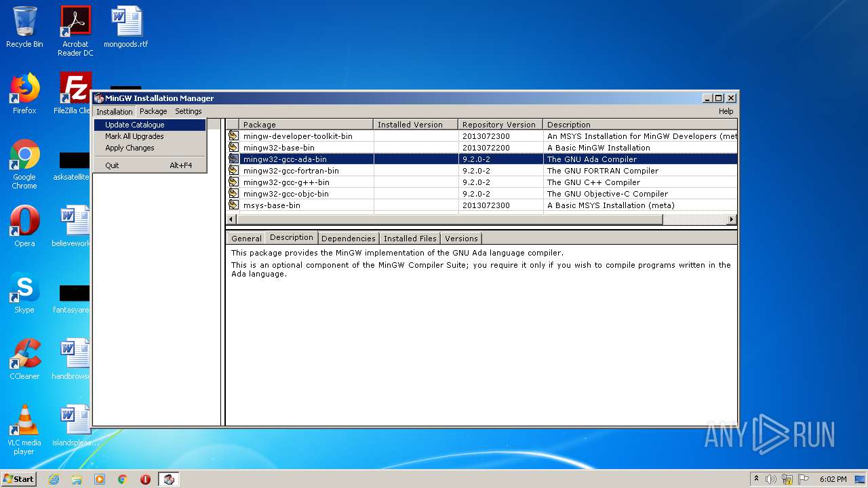Select MinGW Installation Manager taskbar button
Viewport: 868px width, 488px height.
(x=169, y=479)
